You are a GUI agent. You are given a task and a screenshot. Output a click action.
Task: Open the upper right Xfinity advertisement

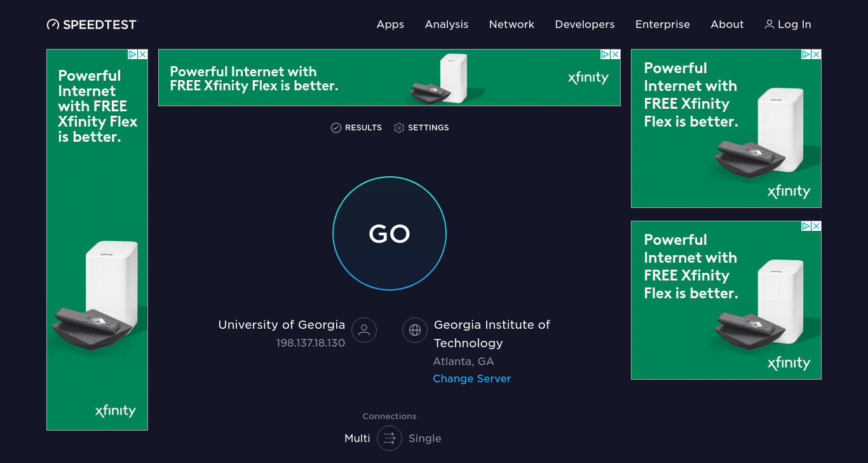726,128
